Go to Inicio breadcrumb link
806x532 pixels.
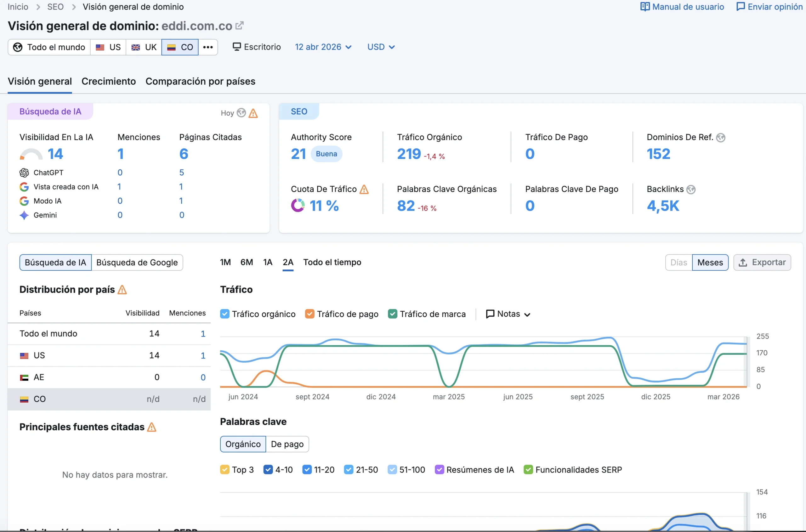pos(18,7)
